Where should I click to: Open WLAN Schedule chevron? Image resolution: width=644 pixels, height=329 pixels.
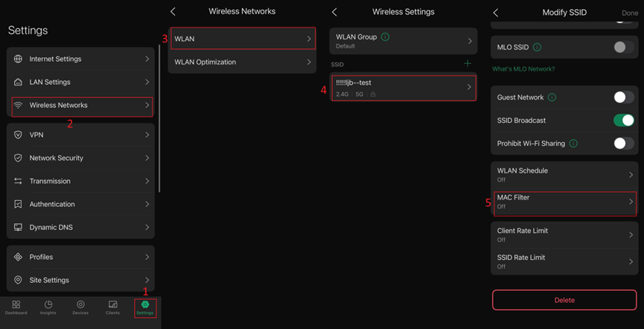631,175
